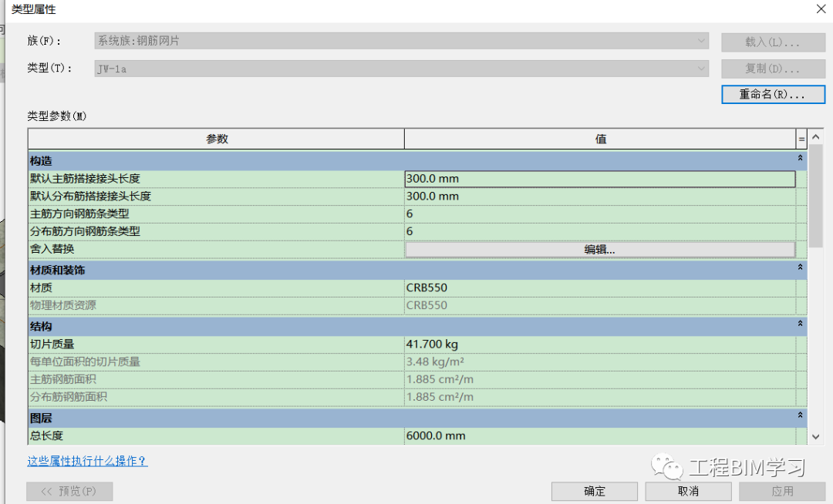Image resolution: width=833 pixels, height=504 pixels.
Task: Click the scrollbar down arrow
Action: 816,437
